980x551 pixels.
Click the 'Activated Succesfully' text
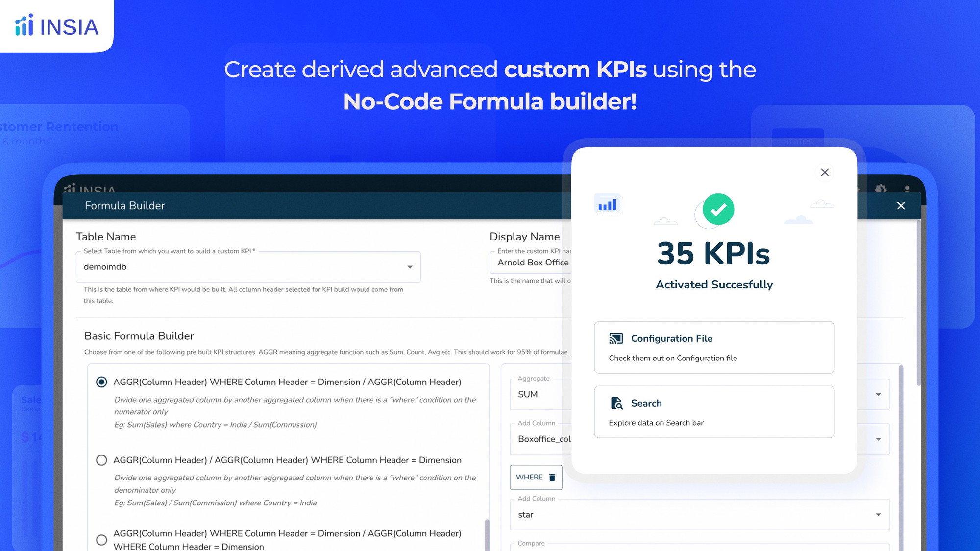click(714, 285)
